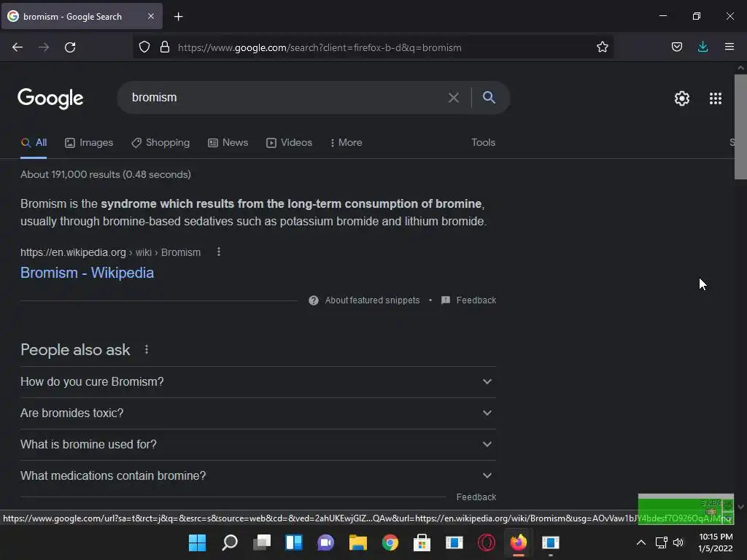The height and width of the screenshot is (560, 747).
Task: Click the Firefox address bar URL
Action: [x=320, y=47]
